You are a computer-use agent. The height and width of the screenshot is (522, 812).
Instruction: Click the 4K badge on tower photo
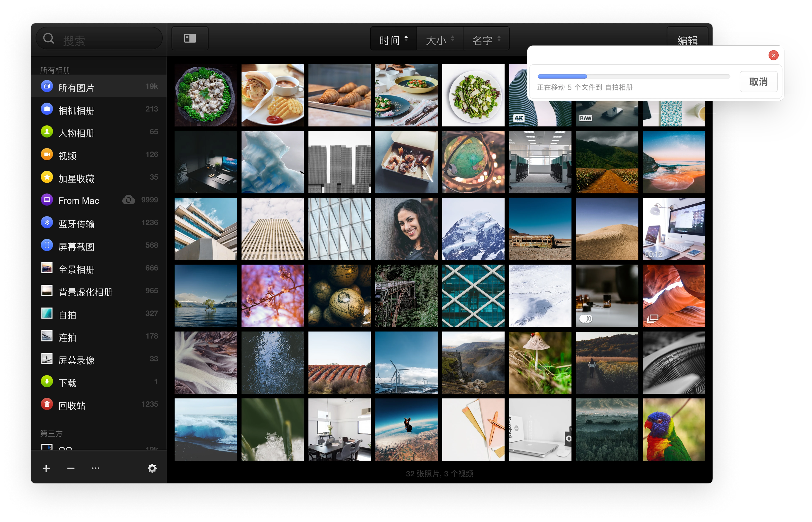519,118
